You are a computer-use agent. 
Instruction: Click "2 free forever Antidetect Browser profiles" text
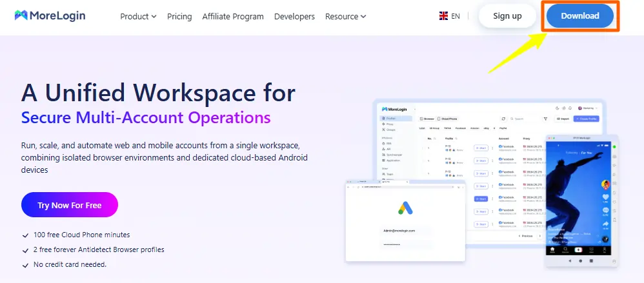click(x=99, y=249)
